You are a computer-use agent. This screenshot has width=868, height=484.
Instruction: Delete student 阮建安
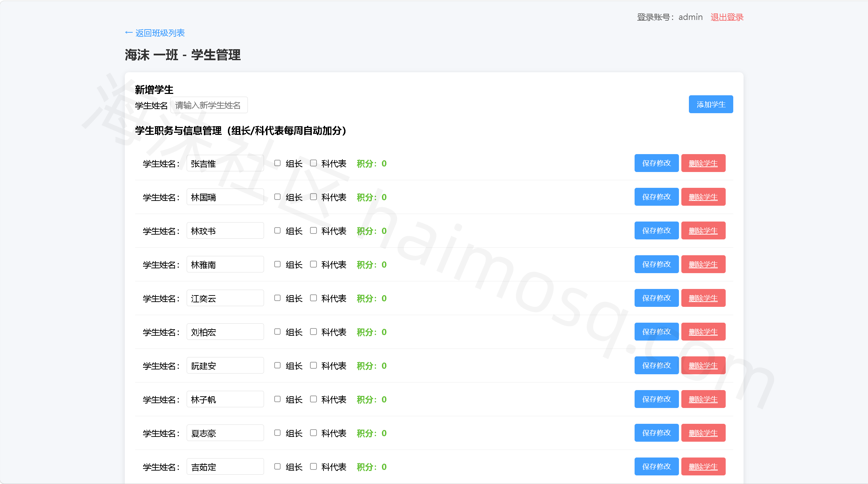(703, 365)
